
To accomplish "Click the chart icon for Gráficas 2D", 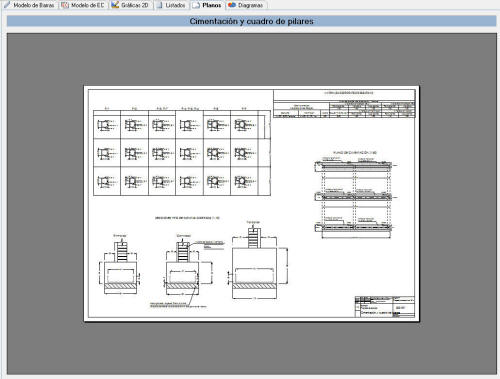I will coord(115,5).
